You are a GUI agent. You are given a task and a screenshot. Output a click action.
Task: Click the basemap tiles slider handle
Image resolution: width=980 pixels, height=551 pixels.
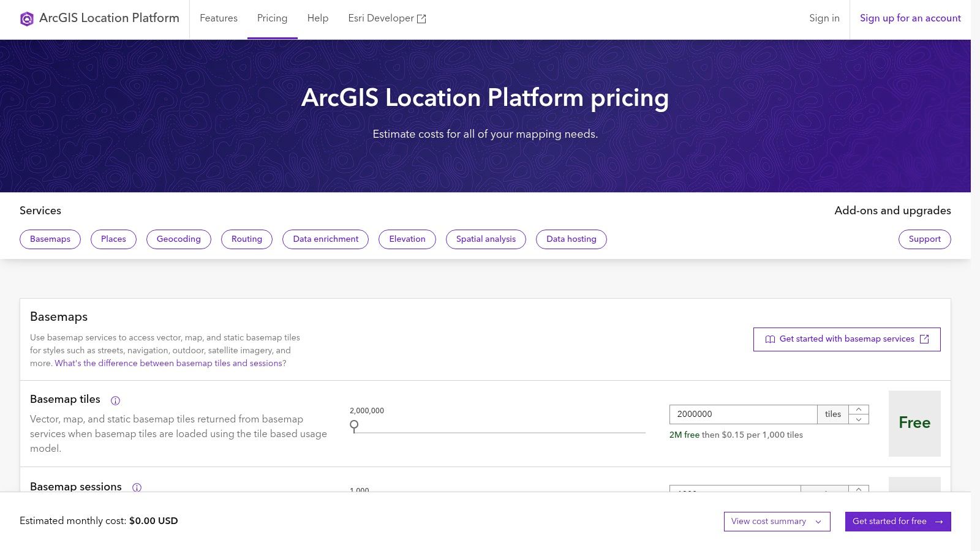354,426
